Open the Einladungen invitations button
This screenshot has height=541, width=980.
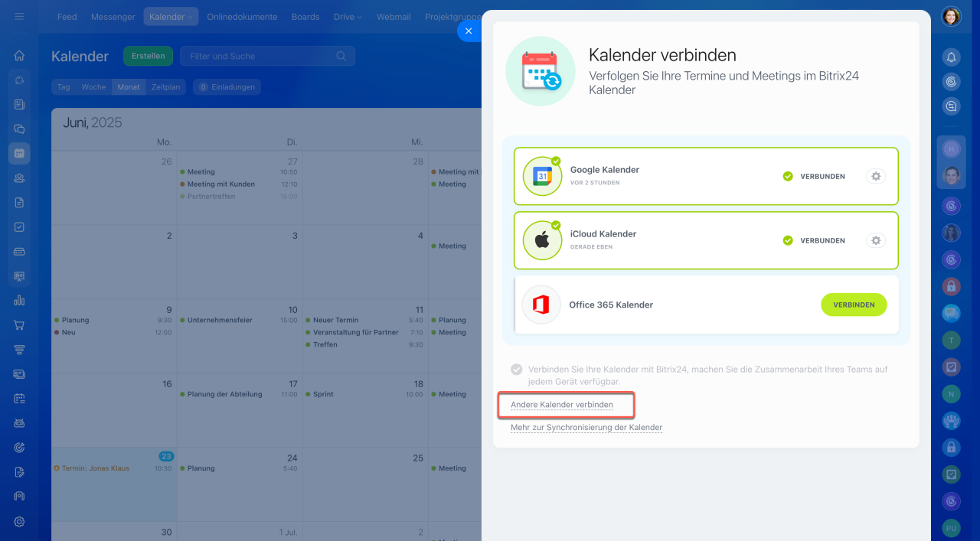tap(227, 87)
